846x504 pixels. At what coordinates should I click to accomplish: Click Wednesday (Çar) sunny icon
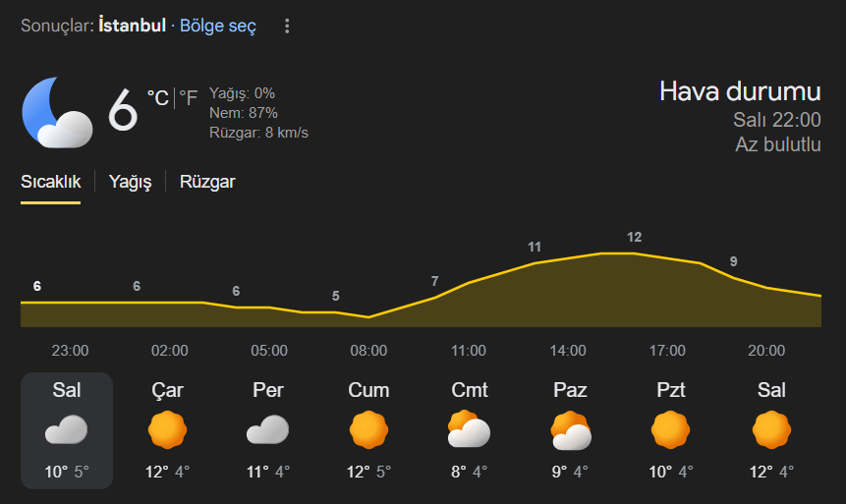(x=167, y=430)
